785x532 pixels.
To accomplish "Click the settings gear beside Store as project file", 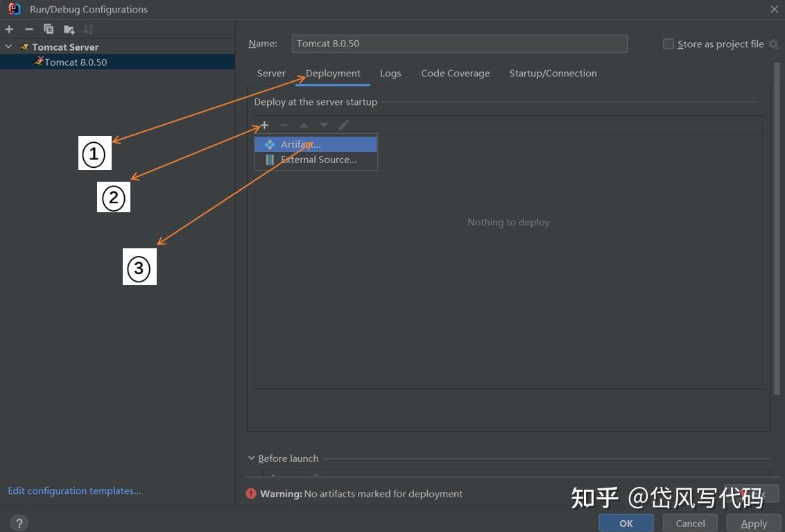I will click(x=773, y=44).
